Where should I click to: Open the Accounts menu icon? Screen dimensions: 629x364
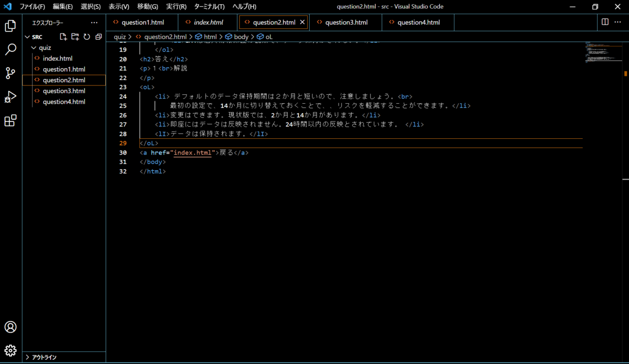tap(10, 327)
